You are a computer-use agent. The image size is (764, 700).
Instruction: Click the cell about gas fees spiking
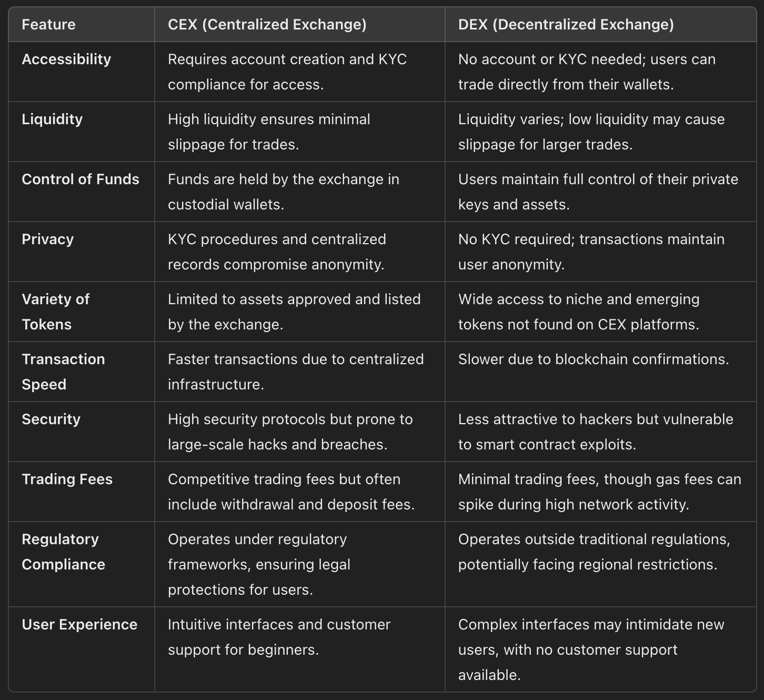point(599,492)
